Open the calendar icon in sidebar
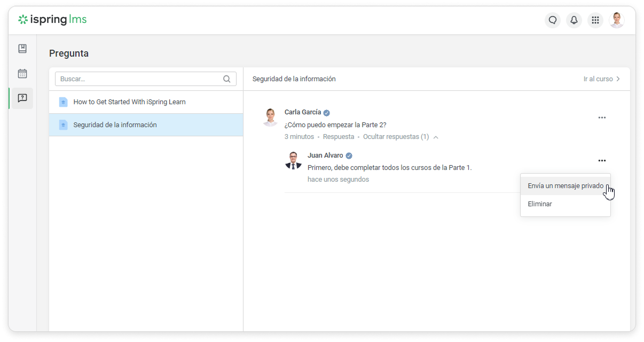Viewport: 644px width, 342px height. pos(22,74)
